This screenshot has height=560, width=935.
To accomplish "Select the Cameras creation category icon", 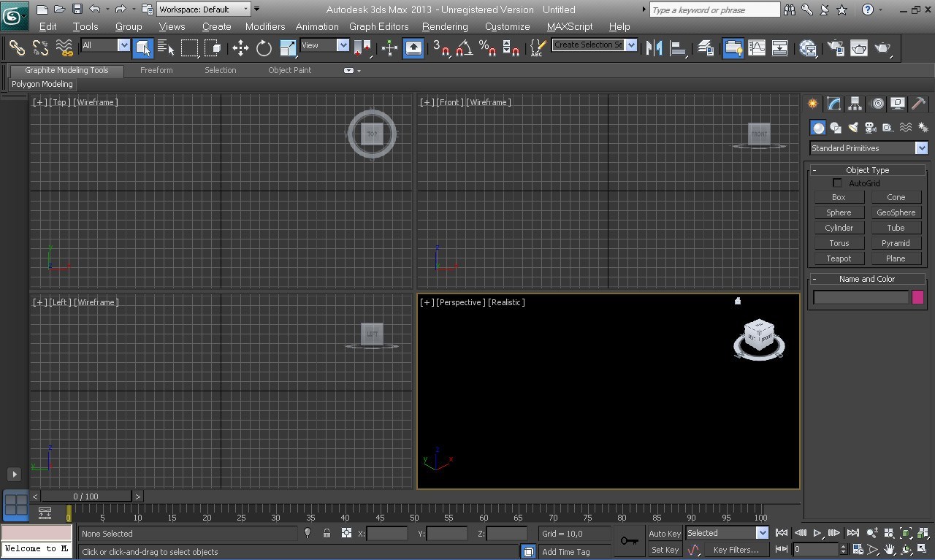I will (x=870, y=128).
